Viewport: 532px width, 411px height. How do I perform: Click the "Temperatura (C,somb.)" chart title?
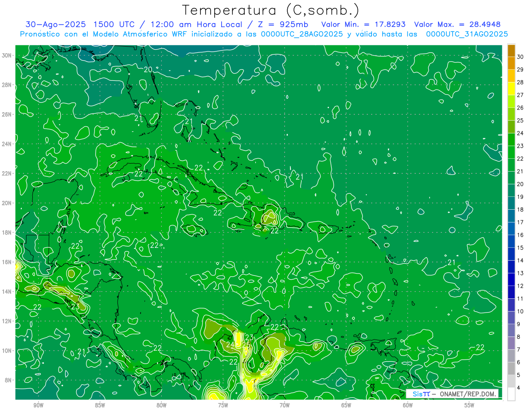[271, 10]
